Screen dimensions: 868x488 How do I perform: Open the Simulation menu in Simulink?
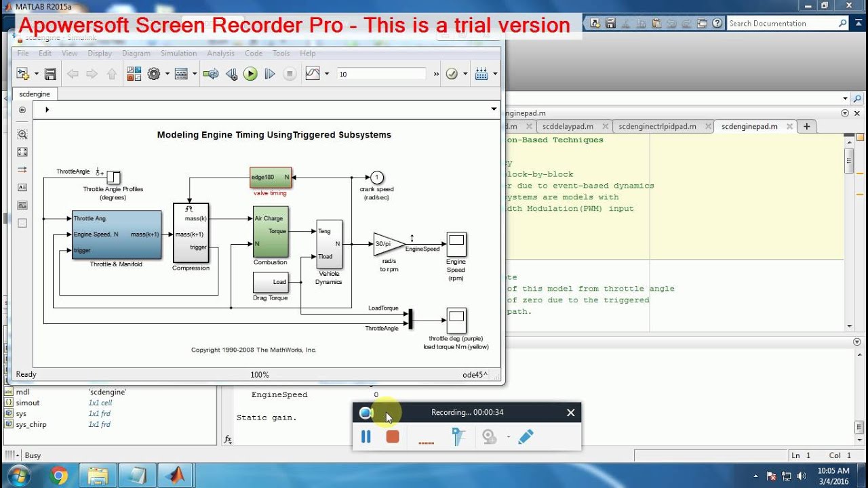pos(178,53)
